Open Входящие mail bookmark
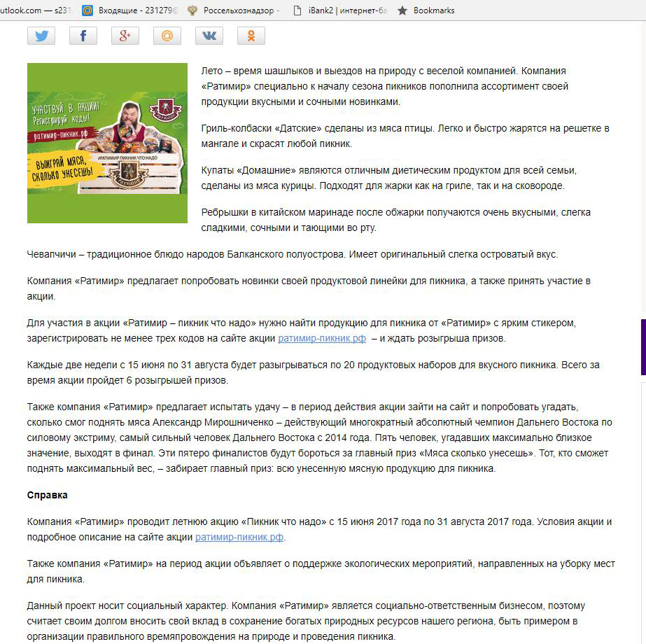This screenshot has width=646, height=644. pyautogui.click(x=129, y=10)
